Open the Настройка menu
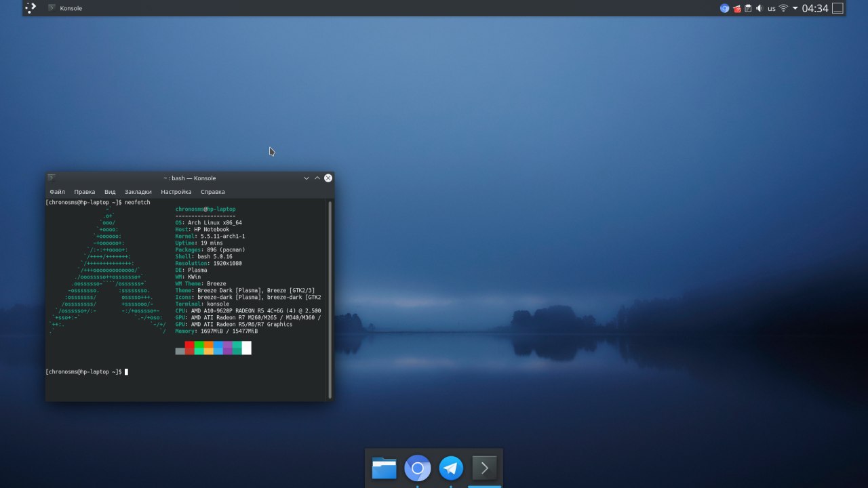The width and height of the screenshot is (868, 488). pyautogui.click(x=176, y=192)
